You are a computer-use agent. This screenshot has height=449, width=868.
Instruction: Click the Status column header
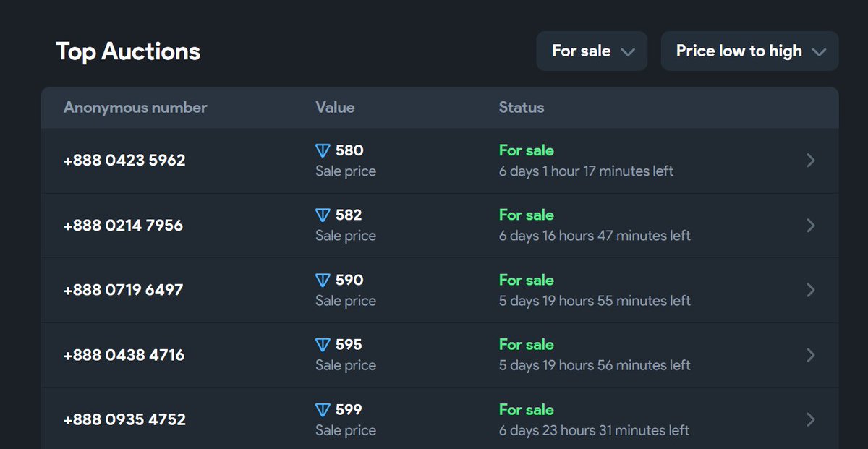522,108
